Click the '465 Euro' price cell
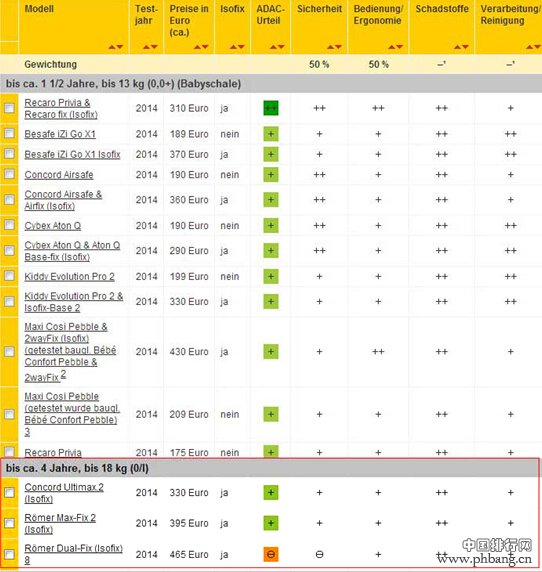Image resolution: width=542 pixels, height=572 pixels. 189,554
